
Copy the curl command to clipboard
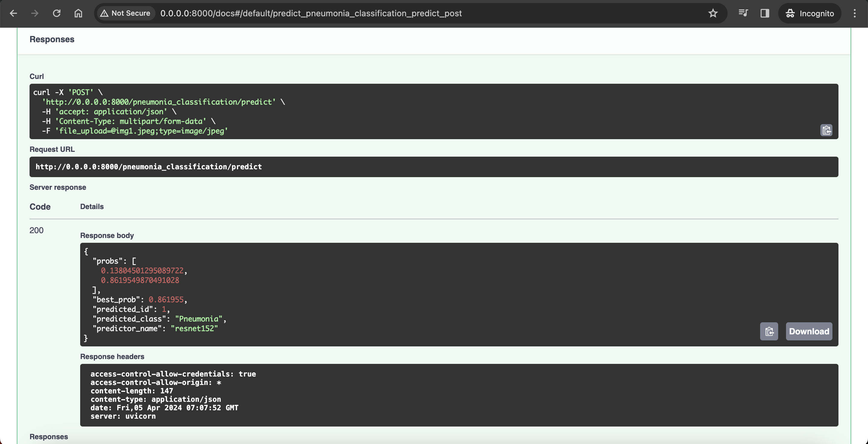click(826, 130)
